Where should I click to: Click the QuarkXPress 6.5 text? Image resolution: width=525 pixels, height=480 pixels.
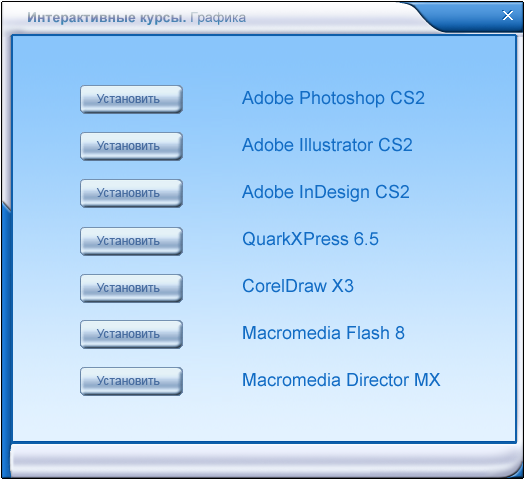coord(310,239)
